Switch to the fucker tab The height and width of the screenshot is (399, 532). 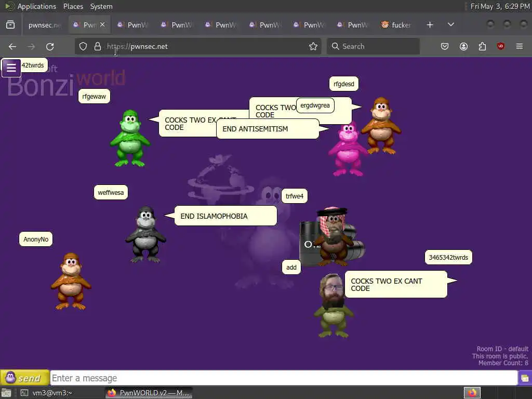tap(396, 25)
